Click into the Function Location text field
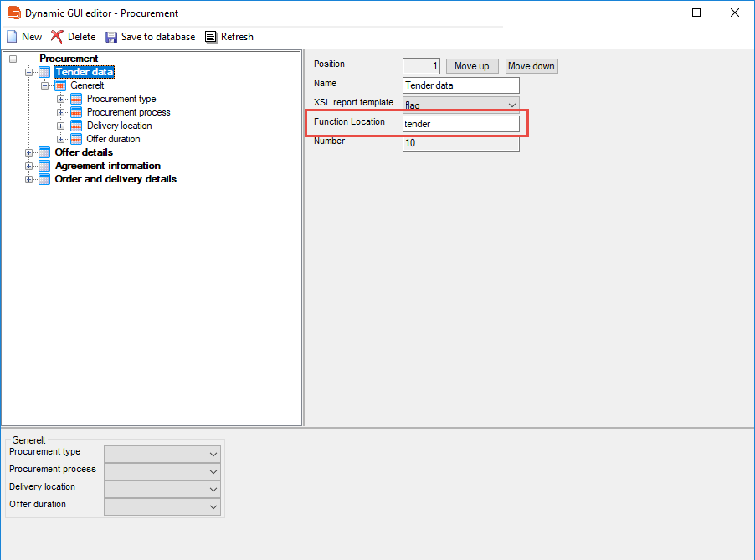The width and height of the screenshot is (755, 560). (460, 124)
